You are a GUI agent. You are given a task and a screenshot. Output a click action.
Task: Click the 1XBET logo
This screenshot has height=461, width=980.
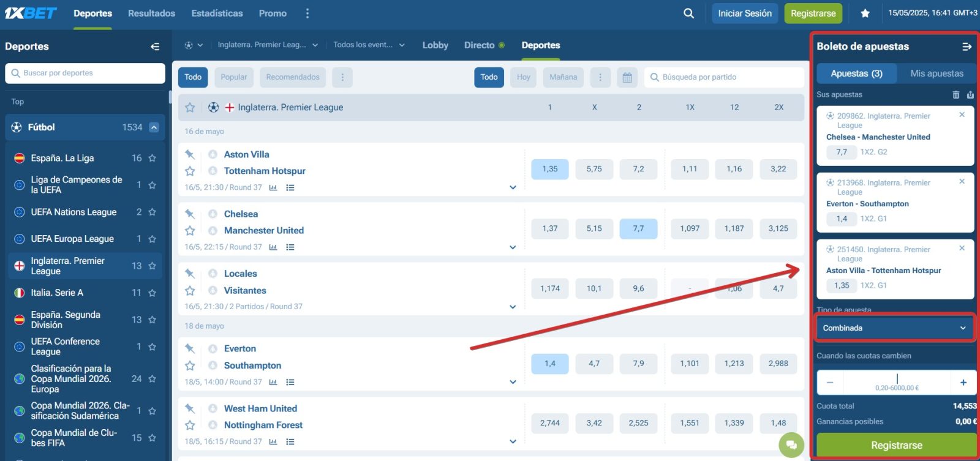click(x=31, y=13)
